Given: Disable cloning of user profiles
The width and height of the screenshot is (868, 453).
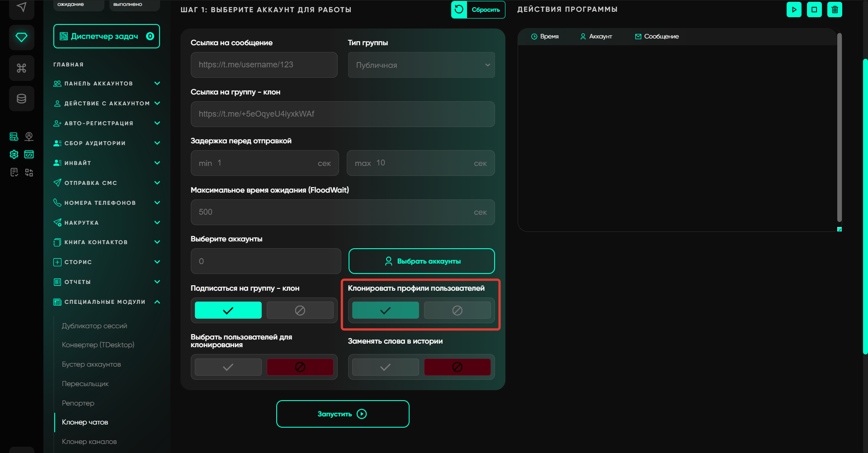Looking at the screenshot, I should coord(457,311).
